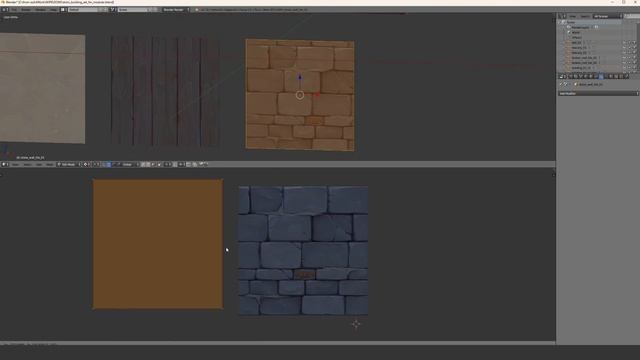
Task: Open the viewport shading selector
Action: [86, 164]
